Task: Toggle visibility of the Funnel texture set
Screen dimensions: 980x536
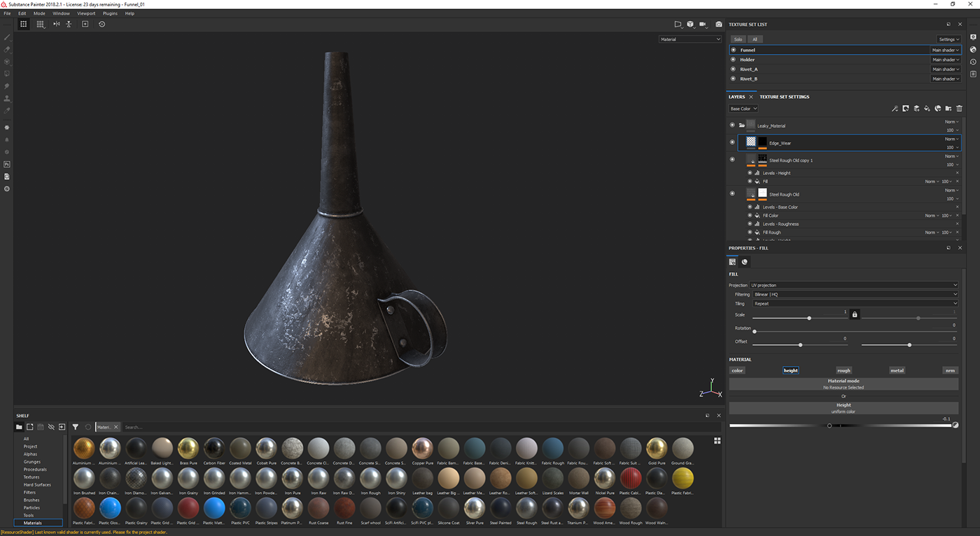Action: coord(733,50)
